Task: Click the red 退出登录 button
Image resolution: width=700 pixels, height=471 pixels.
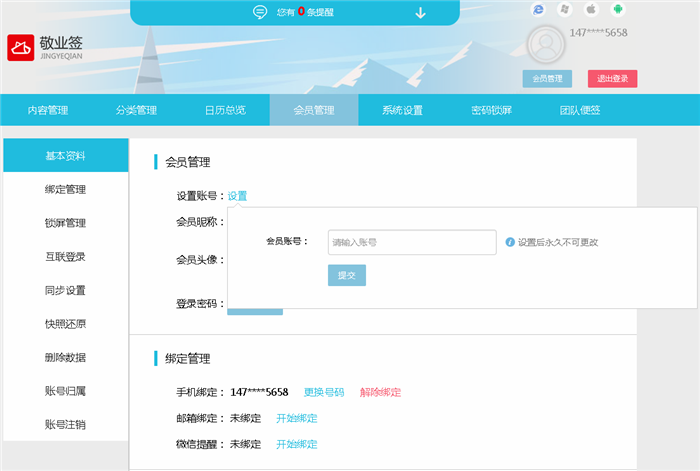Action: click(x=612, y=79)
